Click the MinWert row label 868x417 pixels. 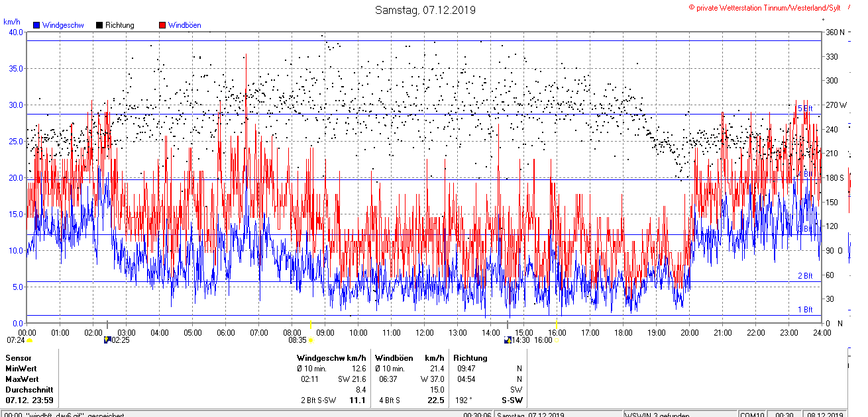pyautogui.click(x=21, y=369)
